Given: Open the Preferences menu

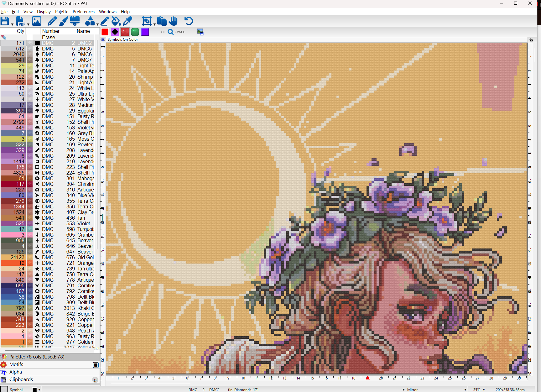Looking at the screenshot, I should [83, 12].
